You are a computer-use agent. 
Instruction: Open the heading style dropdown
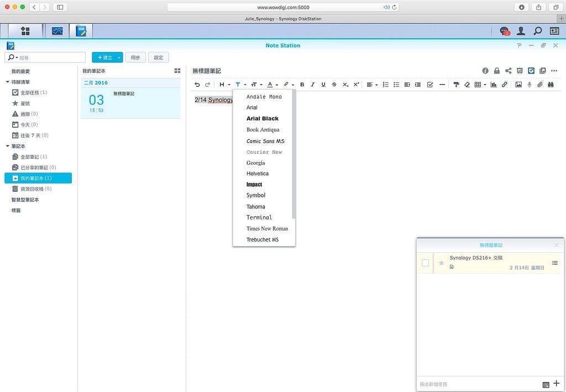224,85
